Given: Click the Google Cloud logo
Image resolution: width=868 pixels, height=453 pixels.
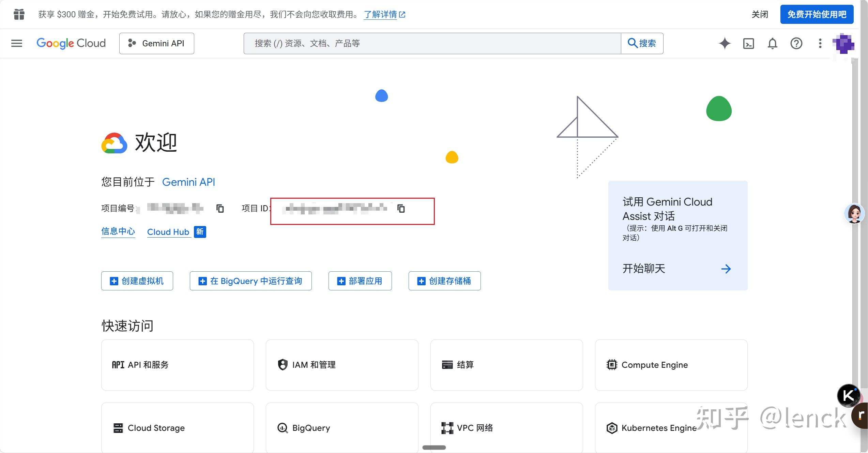Looking at the screenshot, I should tap(71, 43).
